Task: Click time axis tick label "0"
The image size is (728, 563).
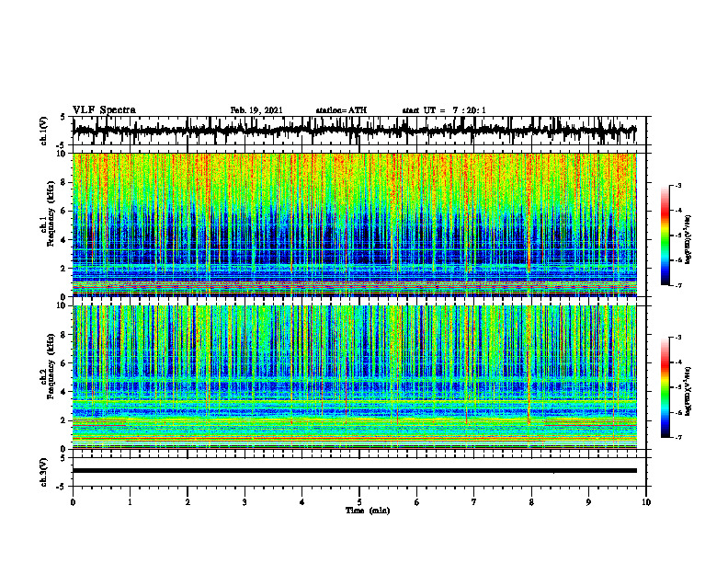Action: (73, 502)
